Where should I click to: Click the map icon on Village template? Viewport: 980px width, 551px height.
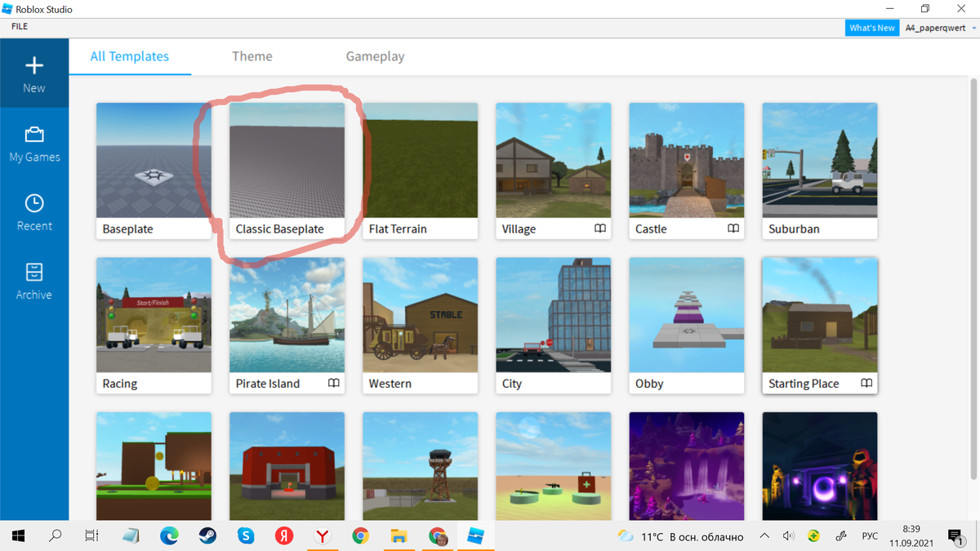599,229
